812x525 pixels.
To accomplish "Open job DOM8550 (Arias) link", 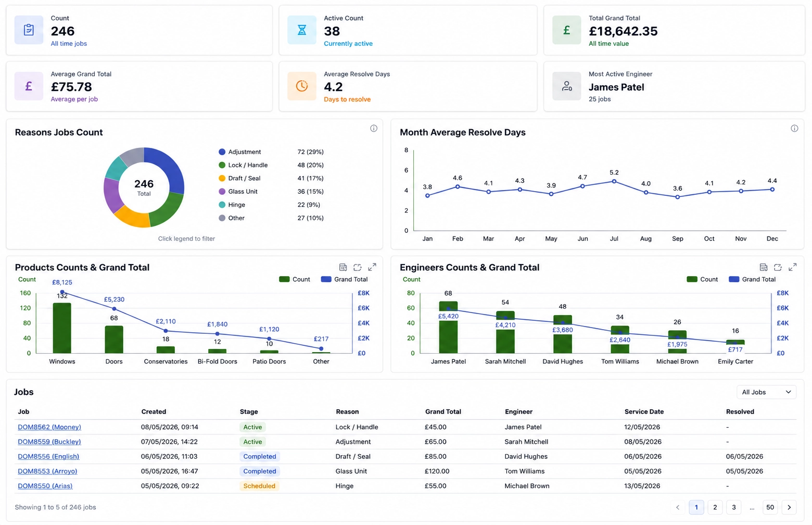I will tap(45, 486).
